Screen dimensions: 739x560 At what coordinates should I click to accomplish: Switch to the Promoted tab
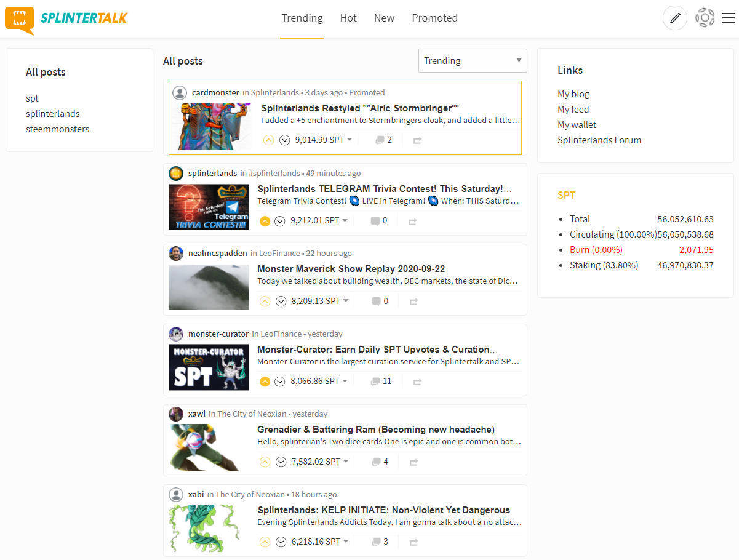coord(434,18)
